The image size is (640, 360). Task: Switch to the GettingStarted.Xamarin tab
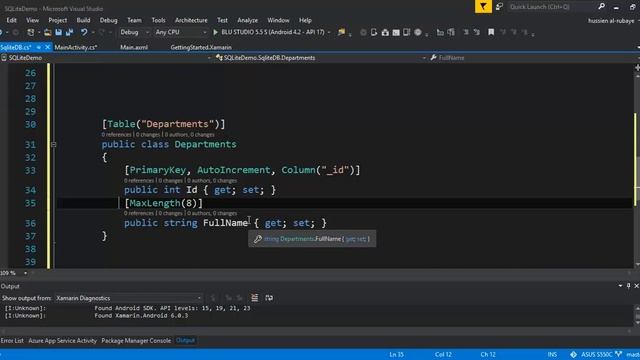pyautogui.click(x=201, y=47)
